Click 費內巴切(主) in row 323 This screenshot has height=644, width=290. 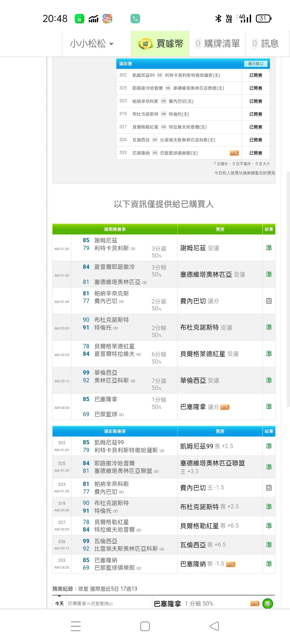pos(181,101)
